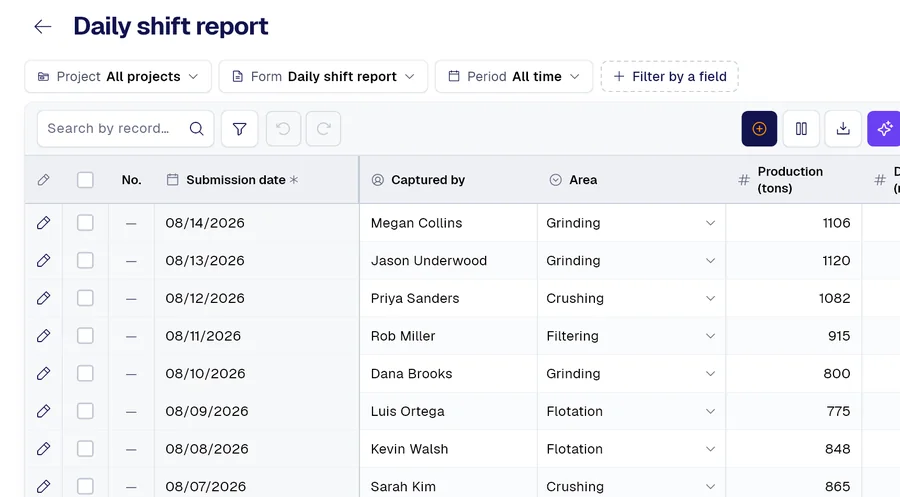
Task: Check the box for the 08/07/2026 row
Action: 85,486
